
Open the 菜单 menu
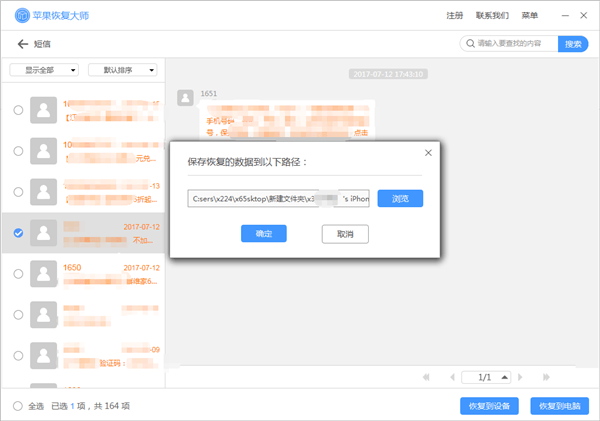[529, 16]
